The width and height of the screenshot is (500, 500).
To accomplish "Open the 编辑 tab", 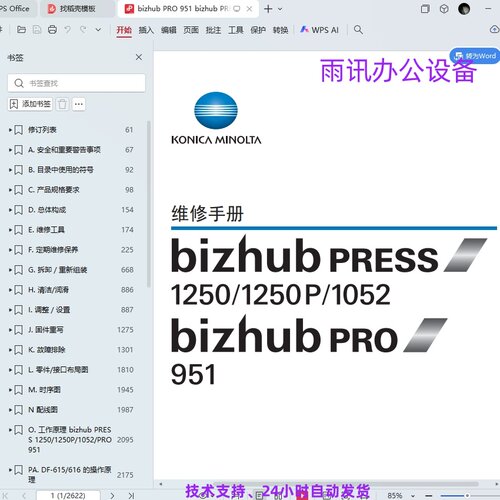I will tap(169, 30).
